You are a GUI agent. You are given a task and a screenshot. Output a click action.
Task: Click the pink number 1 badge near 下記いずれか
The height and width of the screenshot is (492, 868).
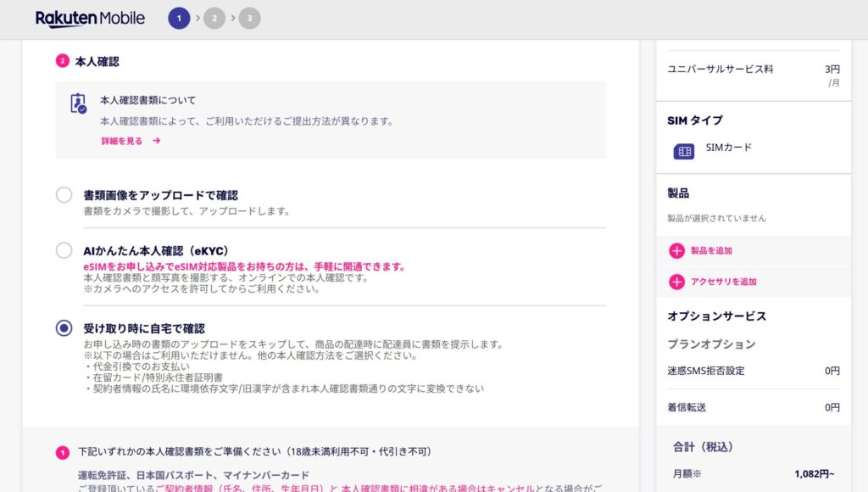point(62,452)
